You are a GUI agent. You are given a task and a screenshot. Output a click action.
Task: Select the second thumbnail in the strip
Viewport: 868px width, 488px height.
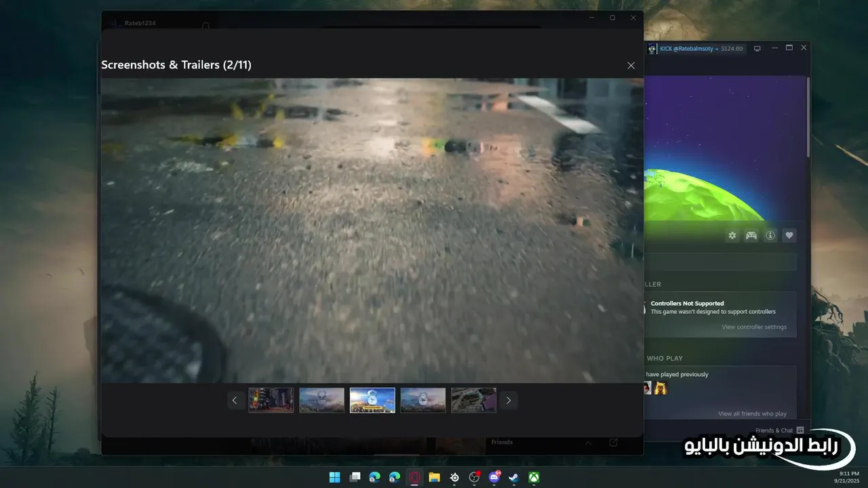pyautogui.click(x=322, y=400)
